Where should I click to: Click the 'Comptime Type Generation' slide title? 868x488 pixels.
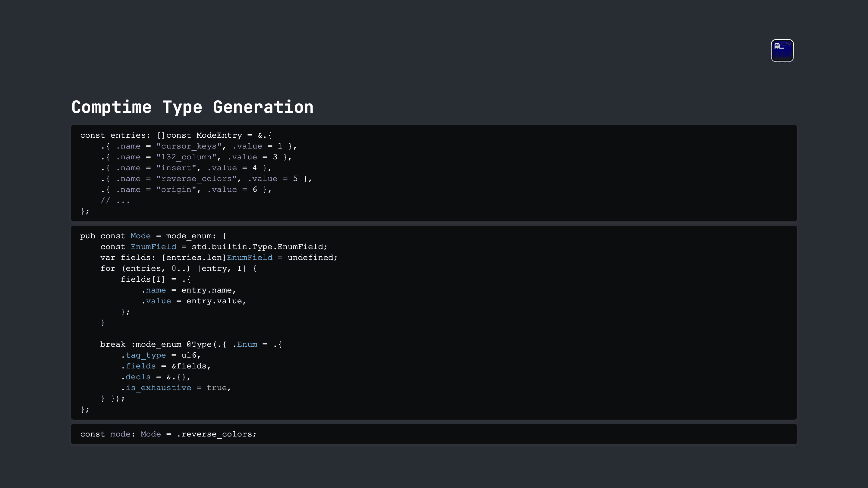point(192,108)
